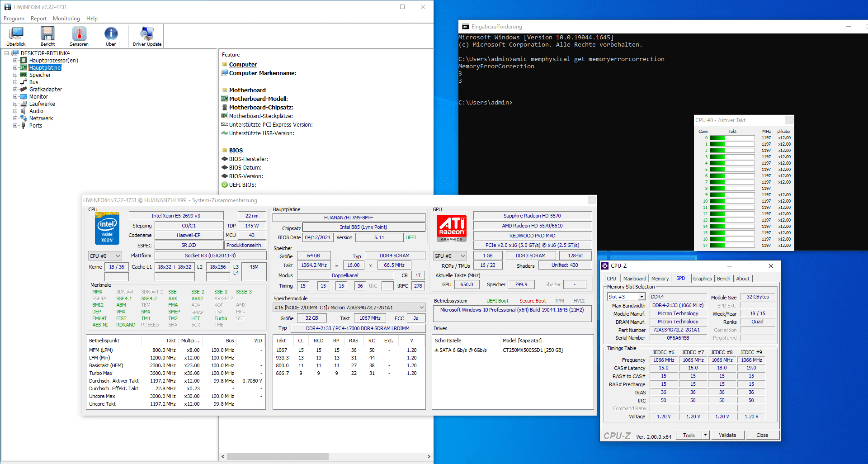Screen dimensions: 868x464
Task: Click the Grafikadapter tree icon
Action: tap(24, 89)
